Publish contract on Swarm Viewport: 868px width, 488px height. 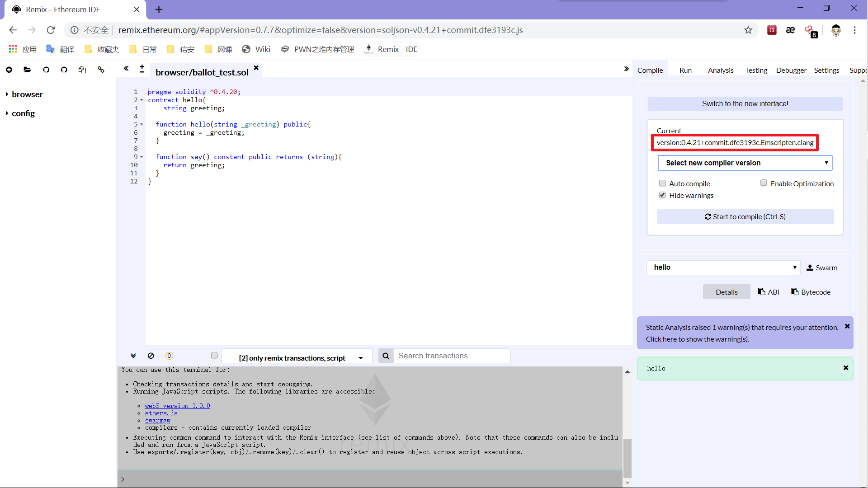(822, 267)
